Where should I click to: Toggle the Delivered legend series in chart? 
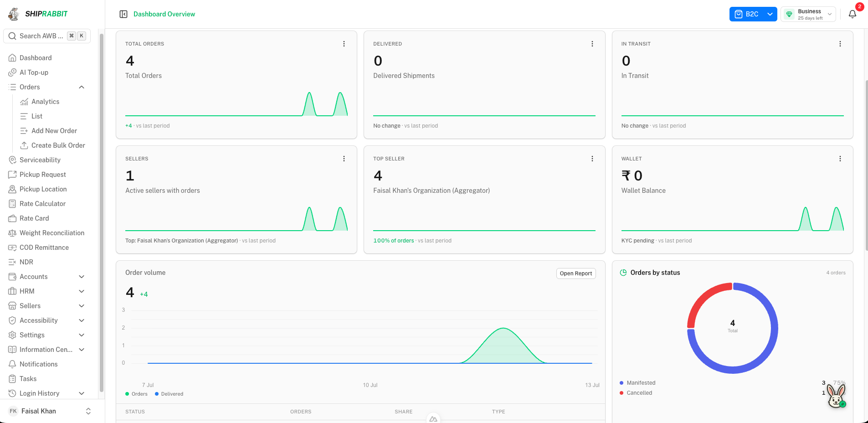click(x=169, y=394)
